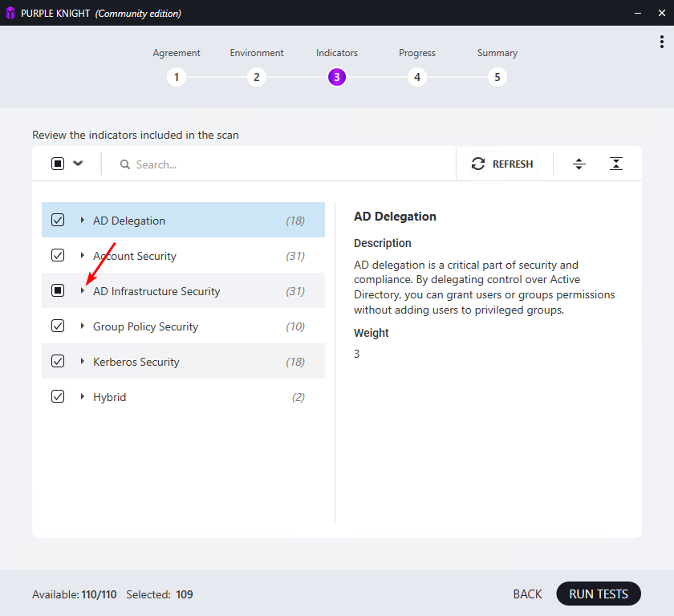674x616 pixels.
Task: Click the indicator search field
Action: (289, 164)
